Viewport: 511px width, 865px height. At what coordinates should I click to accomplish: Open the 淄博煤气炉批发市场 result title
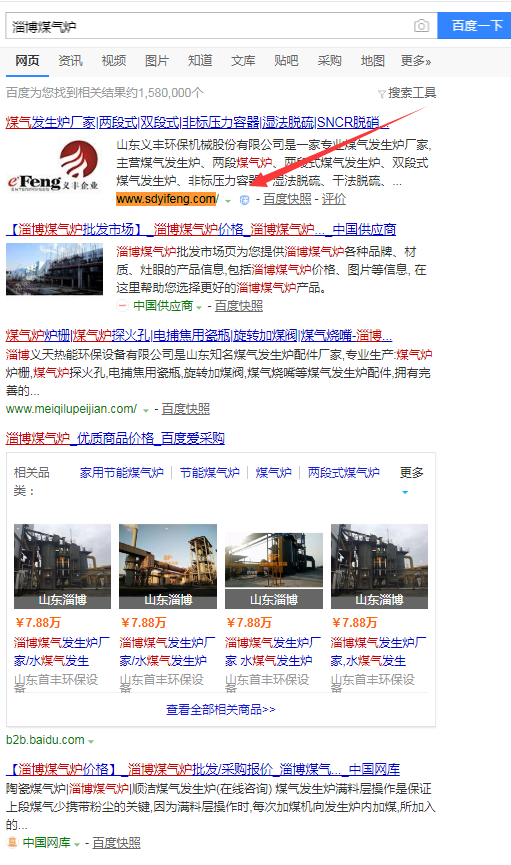201,229
